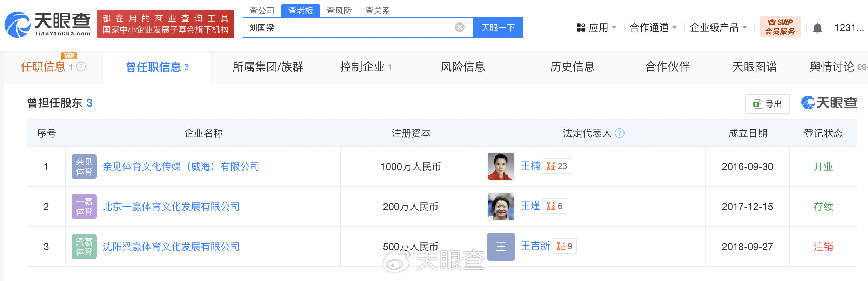
Task: Open 王吉新's relation count badge 9
Action: pyautogui.click(x=564, y=246)
